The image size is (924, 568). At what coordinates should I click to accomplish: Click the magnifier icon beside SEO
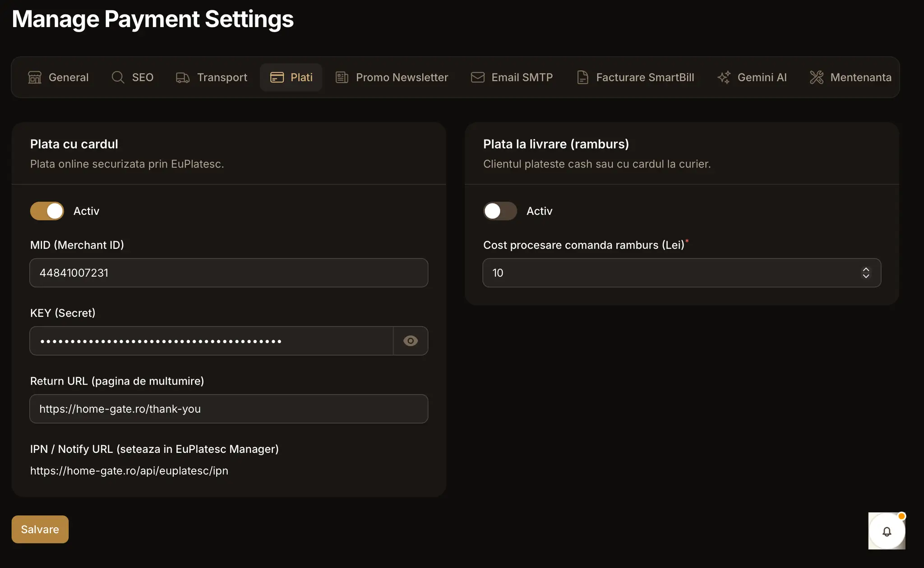point(118,78)
